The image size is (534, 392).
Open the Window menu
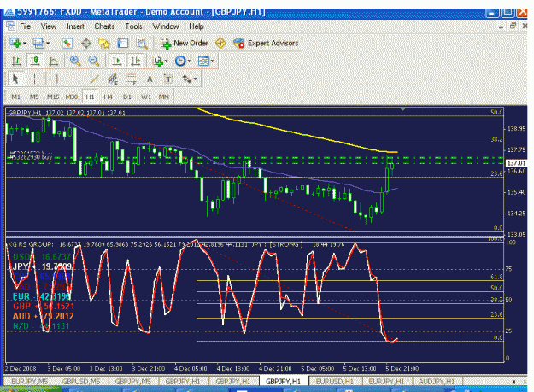click(x=166, y=26)
